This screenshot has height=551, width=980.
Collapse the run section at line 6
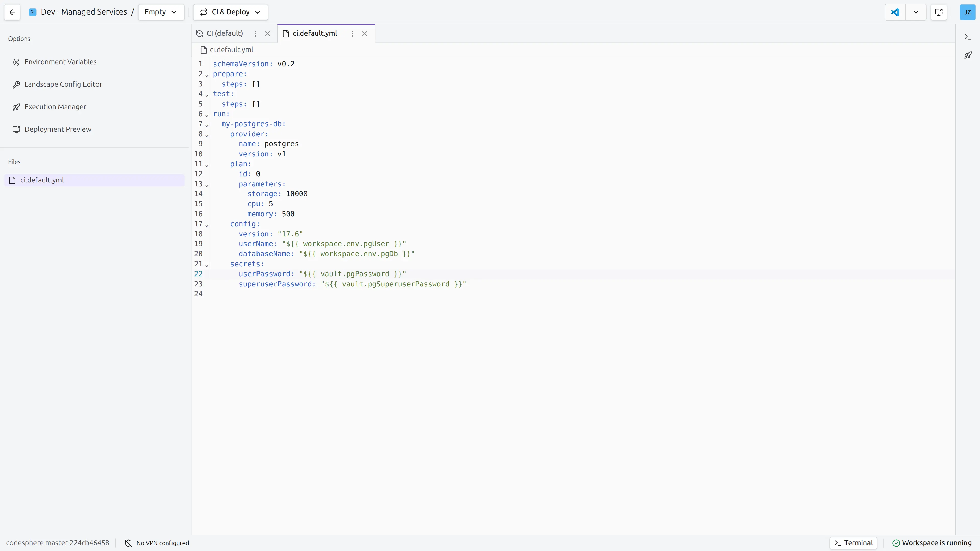point(207,115)
